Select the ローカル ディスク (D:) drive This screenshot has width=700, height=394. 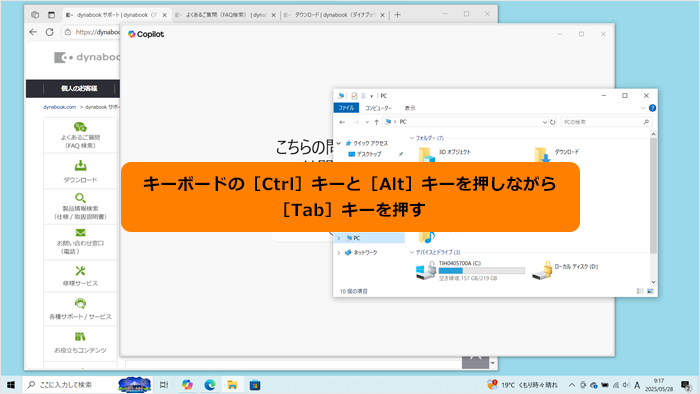(x=566, y=270)
